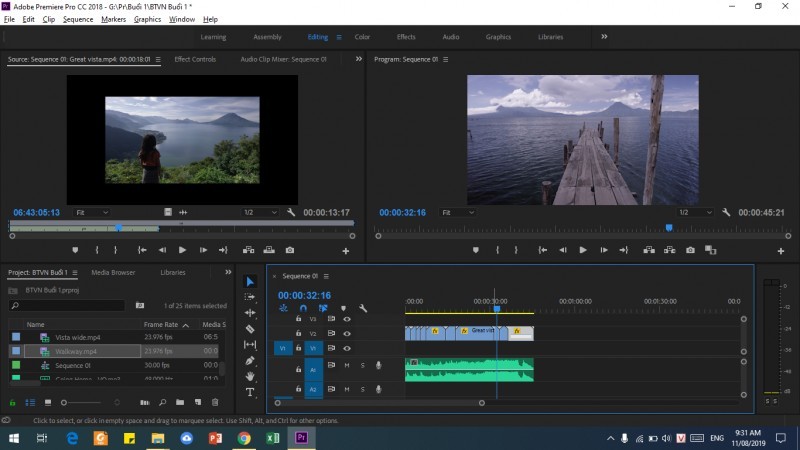Open Program monitor settings wrench
This screenshot has width=800, height=450.
point(726,212)
